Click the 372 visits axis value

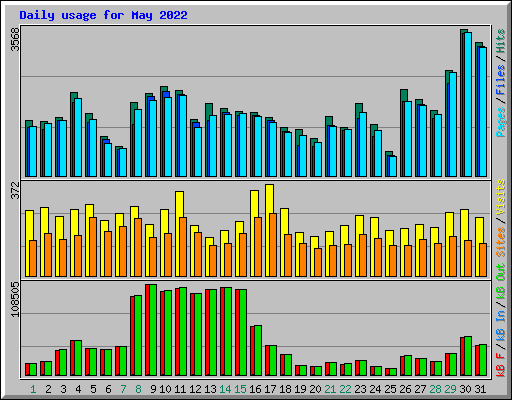[15, 190]
